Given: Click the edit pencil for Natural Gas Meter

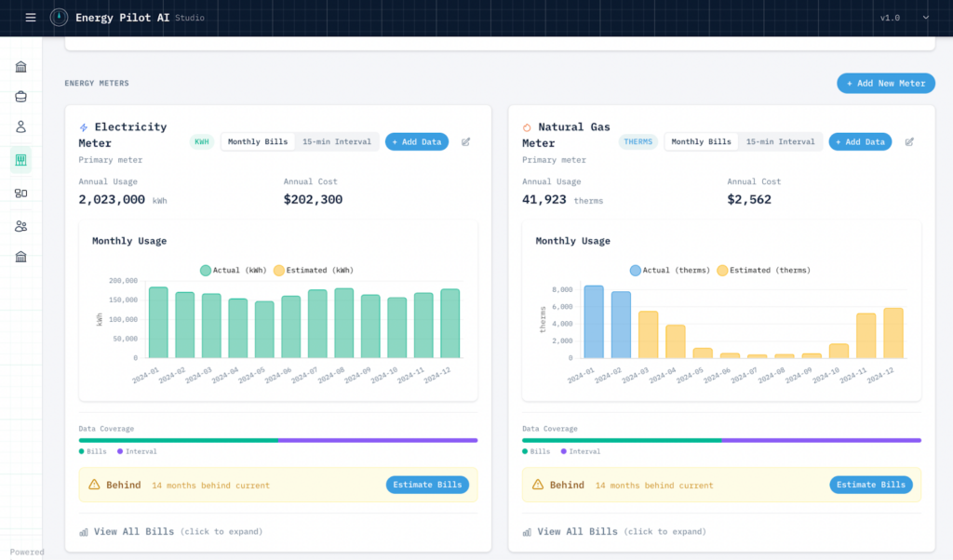Looking at the screenshot, I should coord(909,142).
